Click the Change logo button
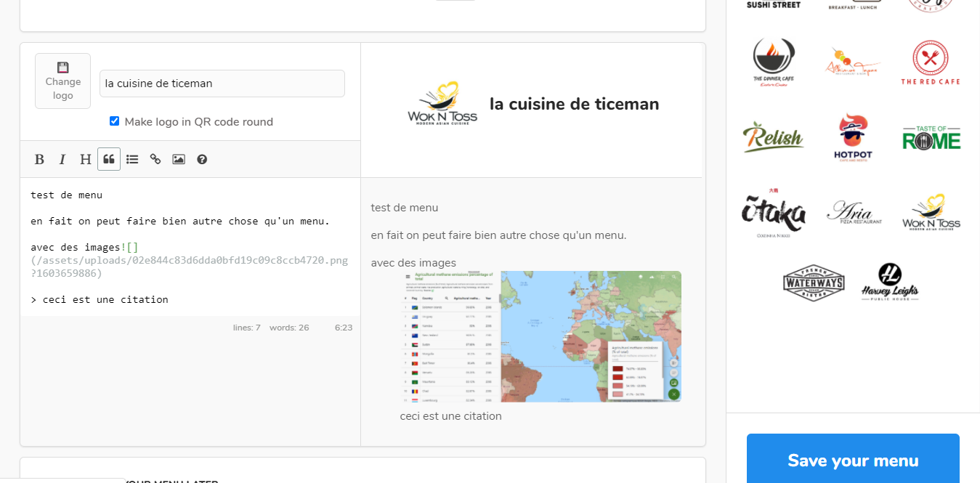The width and height of the screenshot is (980, 483). (63, 81)
